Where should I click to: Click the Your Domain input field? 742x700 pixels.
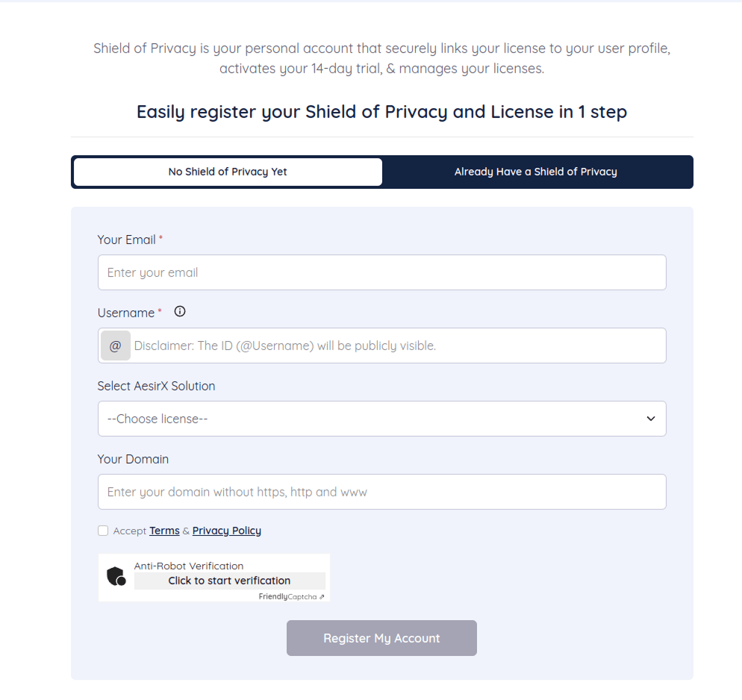point(381,491)
